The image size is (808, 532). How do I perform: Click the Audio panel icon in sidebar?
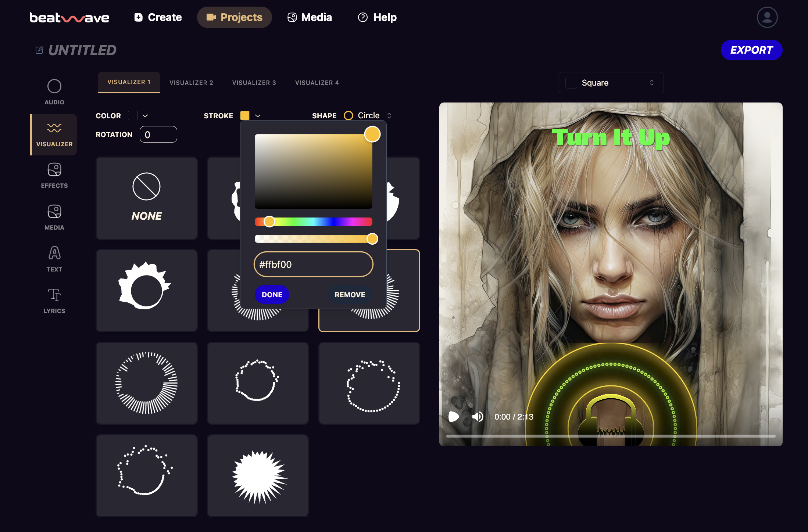53,92
